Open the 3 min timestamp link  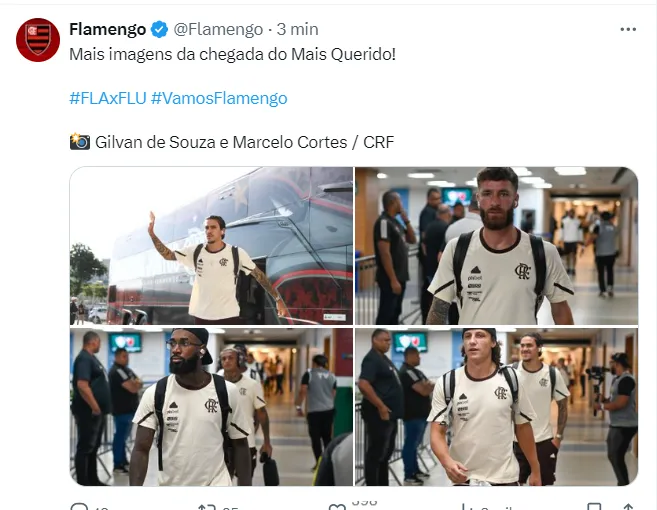297,29
